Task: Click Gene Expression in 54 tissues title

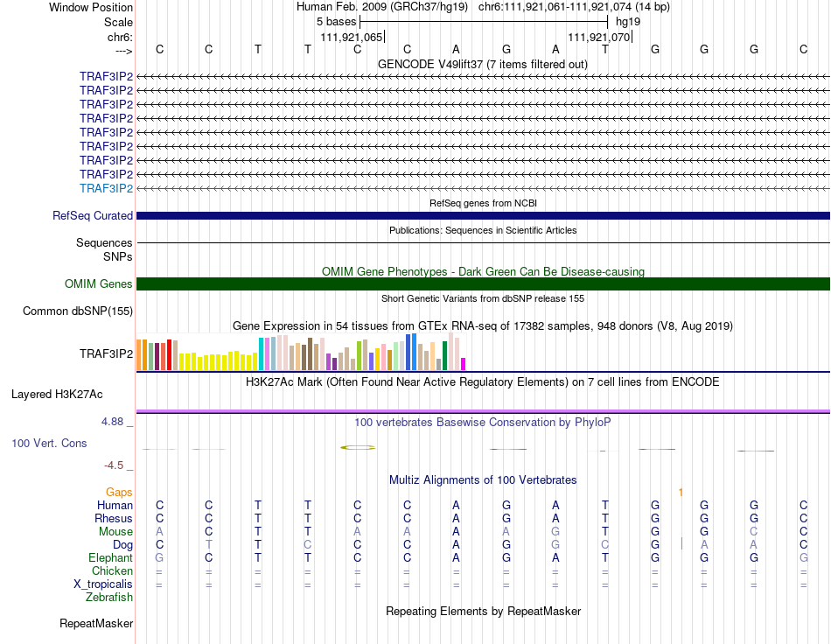Action: coord(483,326)
